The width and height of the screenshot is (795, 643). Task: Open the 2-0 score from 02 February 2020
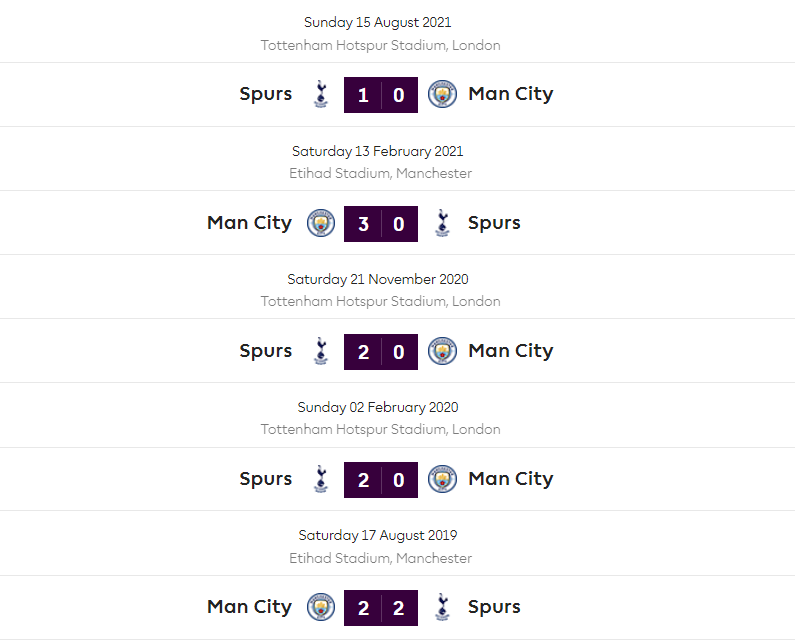381,480
